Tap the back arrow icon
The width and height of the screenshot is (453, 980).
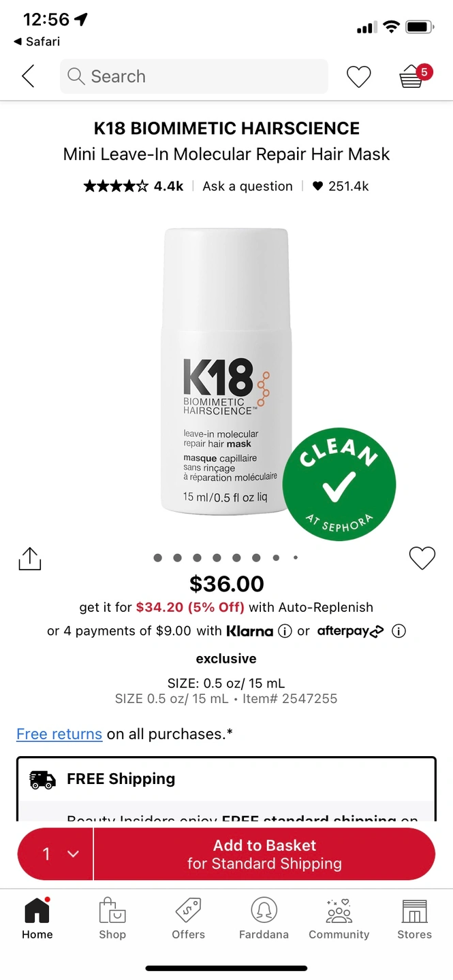[x=28, y=76]
